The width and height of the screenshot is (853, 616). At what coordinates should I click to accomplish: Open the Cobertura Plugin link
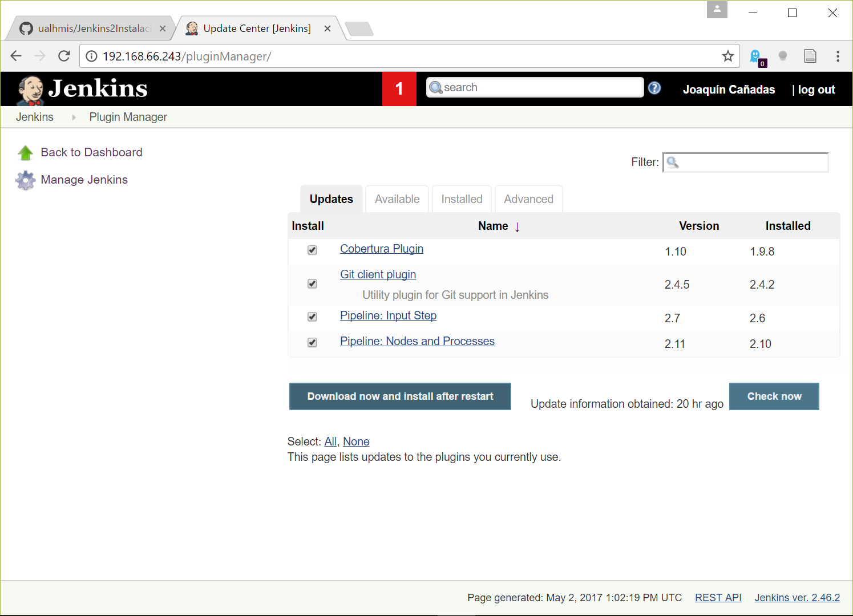[x=382, y=249]
